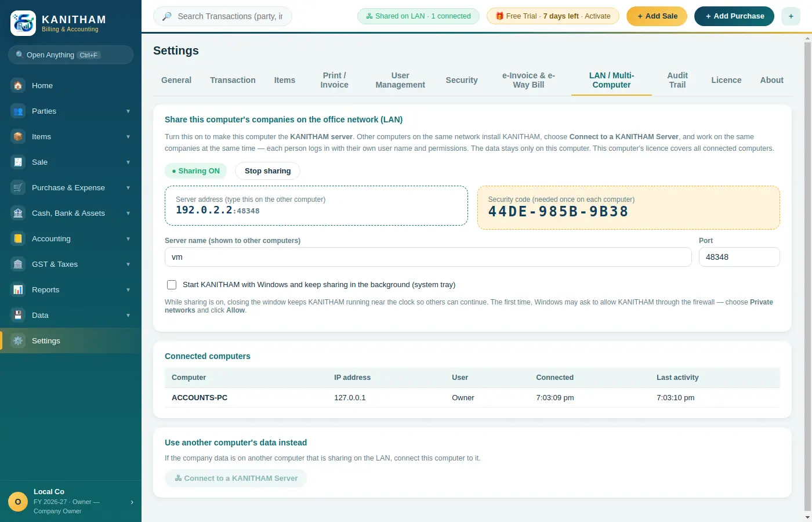
Task: Click the Accounting ledger icon
Action: (18, 238)
